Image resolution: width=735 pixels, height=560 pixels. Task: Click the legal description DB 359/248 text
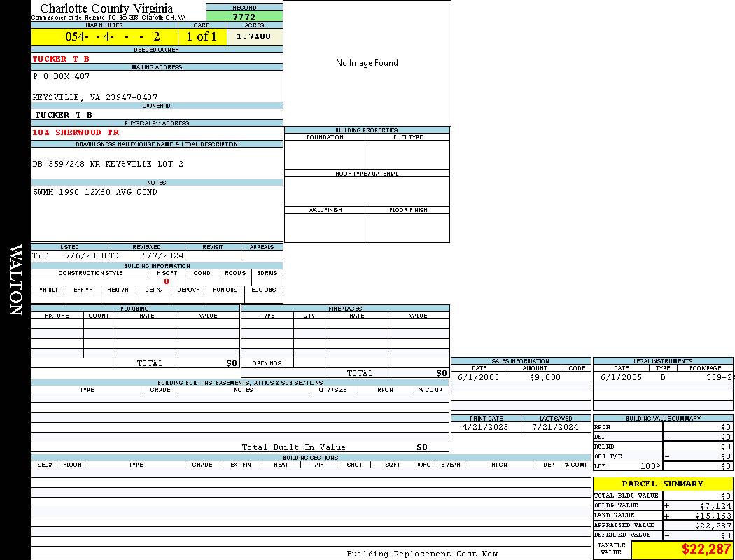(108, 164)
